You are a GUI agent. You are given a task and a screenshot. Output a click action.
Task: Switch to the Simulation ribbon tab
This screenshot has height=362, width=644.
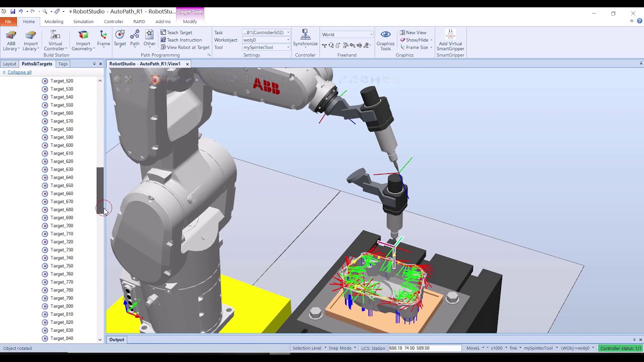83,22
